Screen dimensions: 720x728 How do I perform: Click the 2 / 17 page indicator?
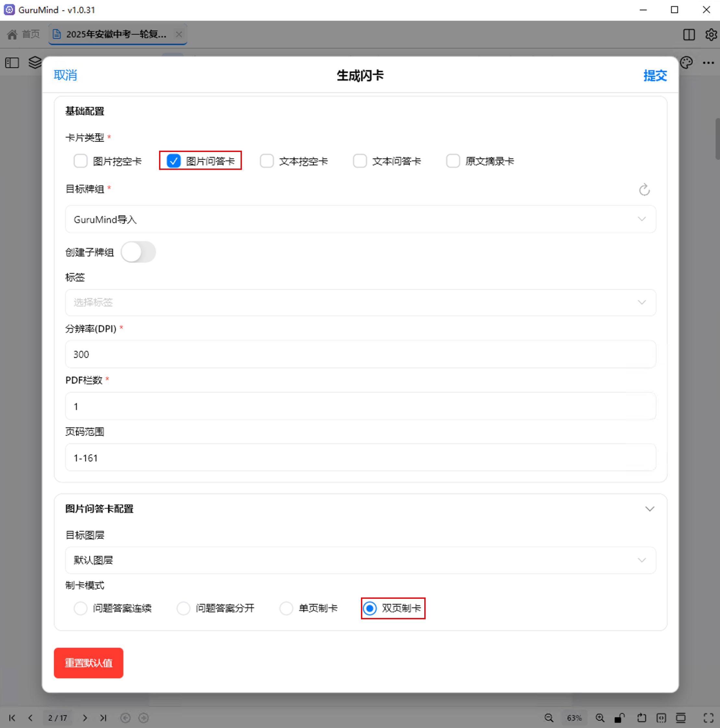pyautogui.click(x=58, y=718)
